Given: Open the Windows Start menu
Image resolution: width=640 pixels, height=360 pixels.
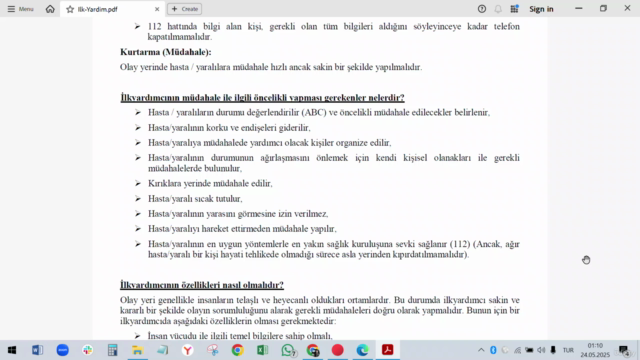Looking at the screenshot, I should point(12,350).
